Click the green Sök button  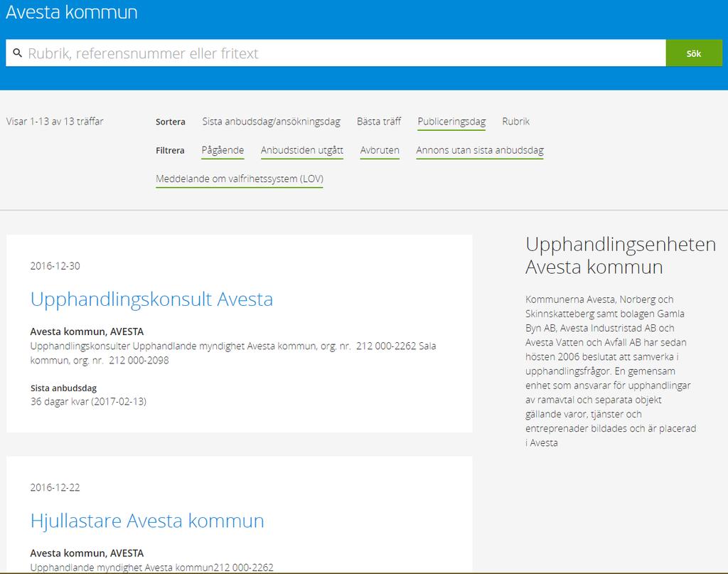(694, 53)
